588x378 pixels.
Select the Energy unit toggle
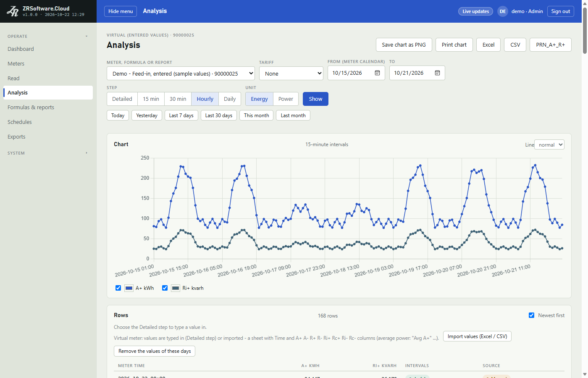[x=260, y=99]
